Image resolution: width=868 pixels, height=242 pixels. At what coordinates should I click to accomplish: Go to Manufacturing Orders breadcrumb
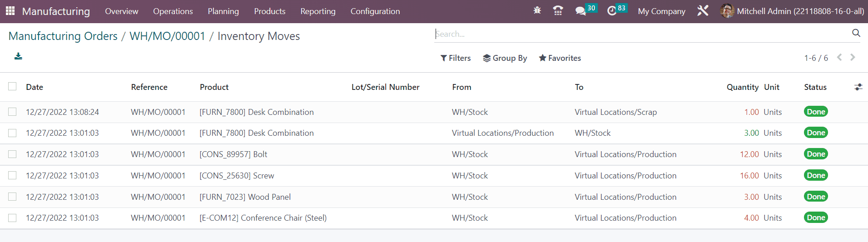pos(63,36)
